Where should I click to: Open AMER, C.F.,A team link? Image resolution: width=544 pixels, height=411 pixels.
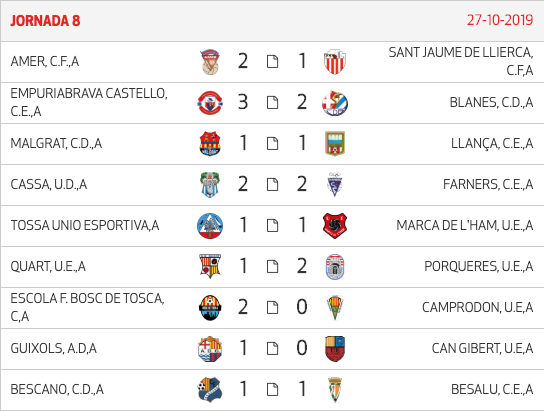(45, 61)
